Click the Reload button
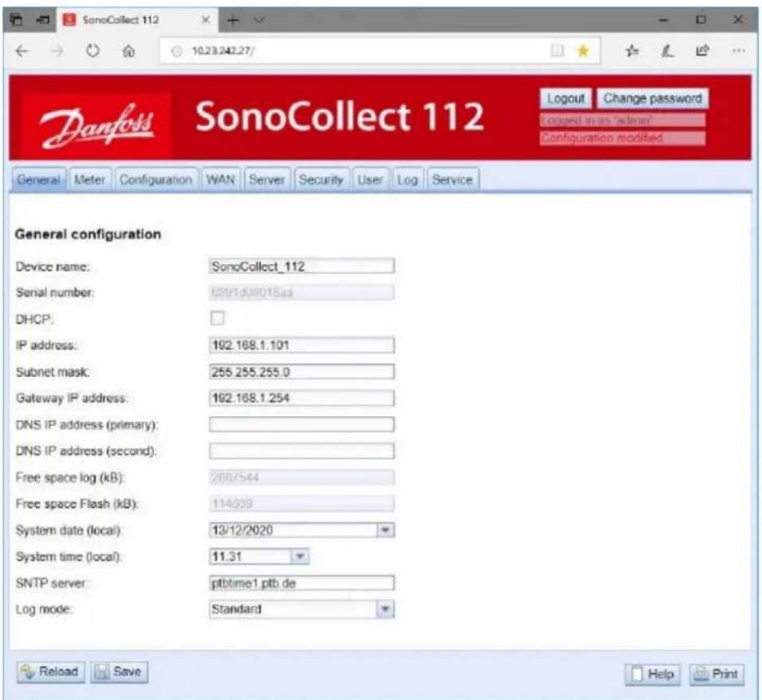Image resolution: width=762 pixels, height=700 pixels. [x=50, y=672]
